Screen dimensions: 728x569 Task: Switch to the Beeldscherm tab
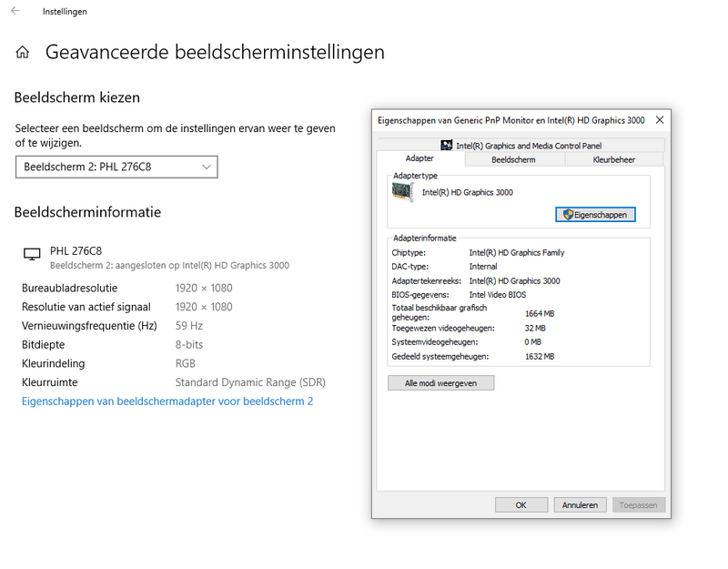513,160
